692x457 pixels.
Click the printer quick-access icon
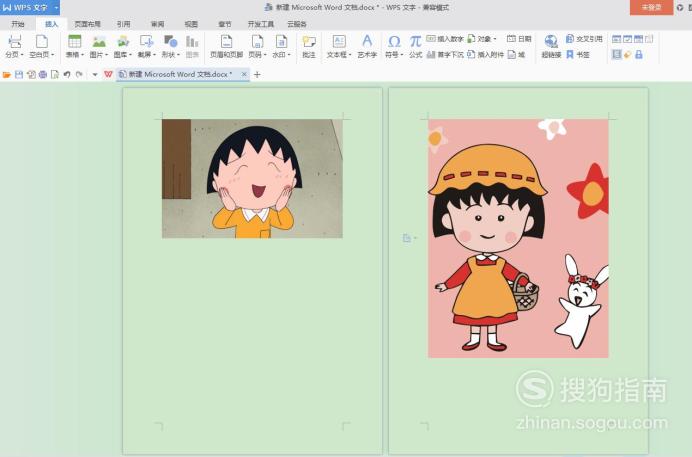pyautogui.click(x=43, y=75)
